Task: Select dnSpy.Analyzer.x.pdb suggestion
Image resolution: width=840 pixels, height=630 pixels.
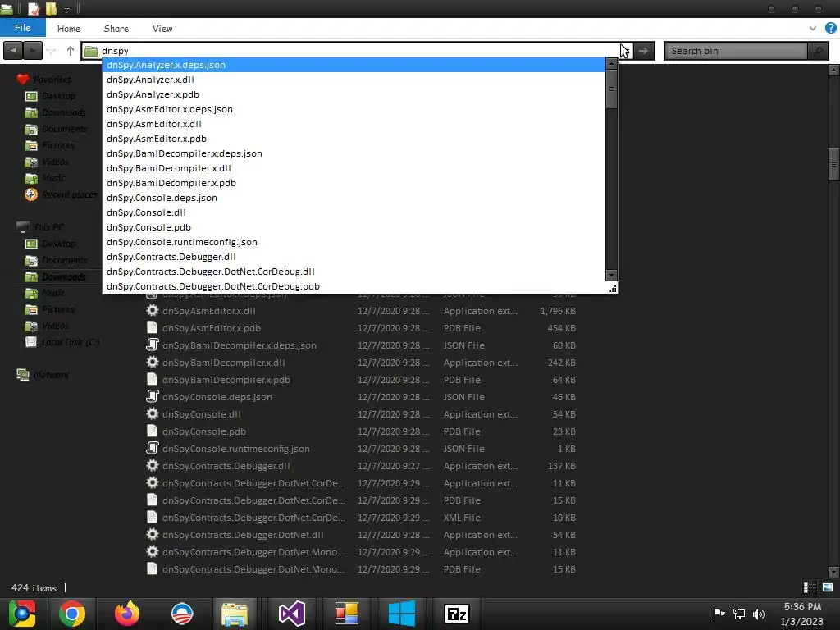Action: click(x=354, y=94)
